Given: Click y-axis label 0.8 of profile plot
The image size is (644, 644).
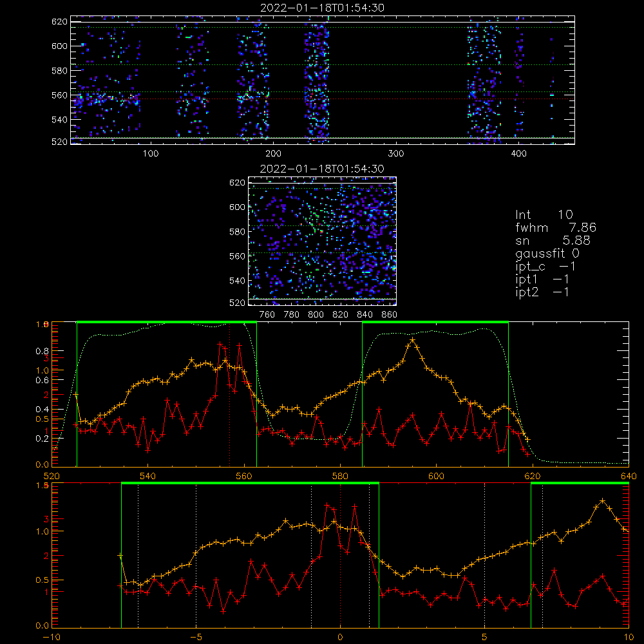Looking at the screenshot, I should point(42,351).
